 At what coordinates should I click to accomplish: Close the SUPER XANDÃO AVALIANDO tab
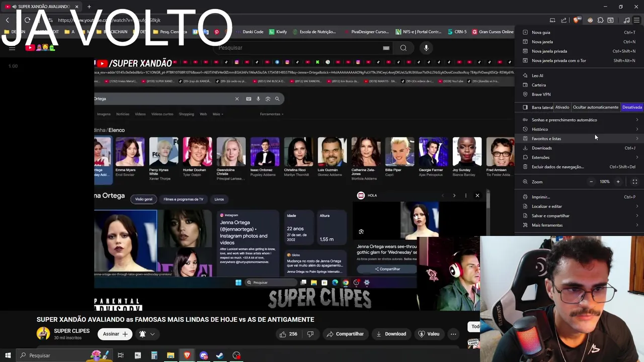click(x=77, y=7)
